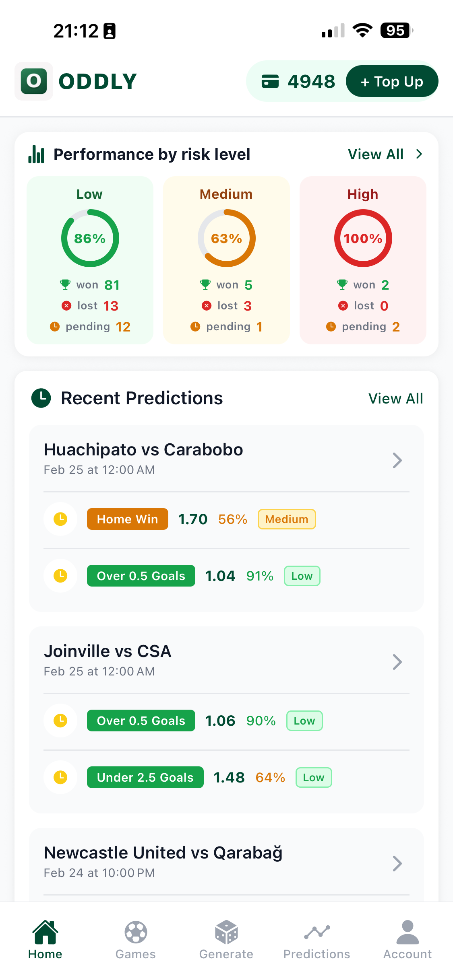Tap the pending clock icon beside Home Win
This screenshot has width=453, height=980.
pyautogui.click(x=60, y=519)
